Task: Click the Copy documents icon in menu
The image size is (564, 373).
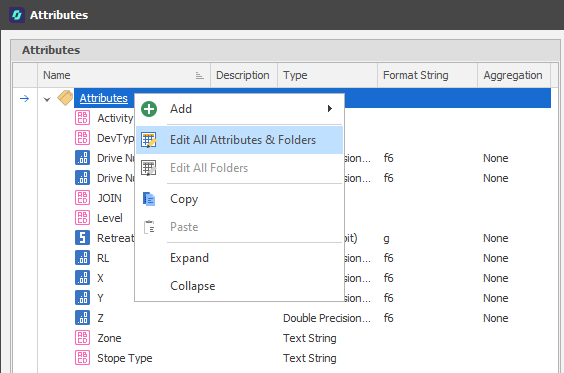Action: tap(149, 199)
